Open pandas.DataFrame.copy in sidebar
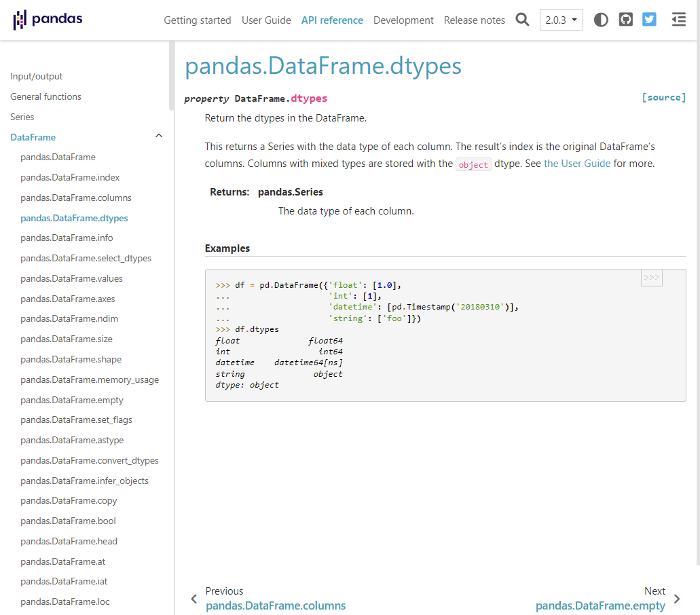 pos(69,501)
